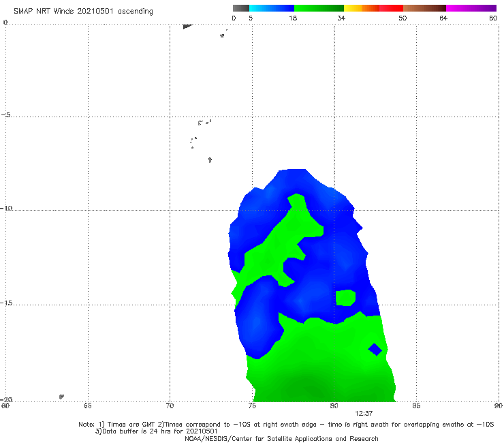Image resolution: width=504 pixels, height=443 pixels.
Task: Click the longitude axis label "75"
Action: point(252,406)
